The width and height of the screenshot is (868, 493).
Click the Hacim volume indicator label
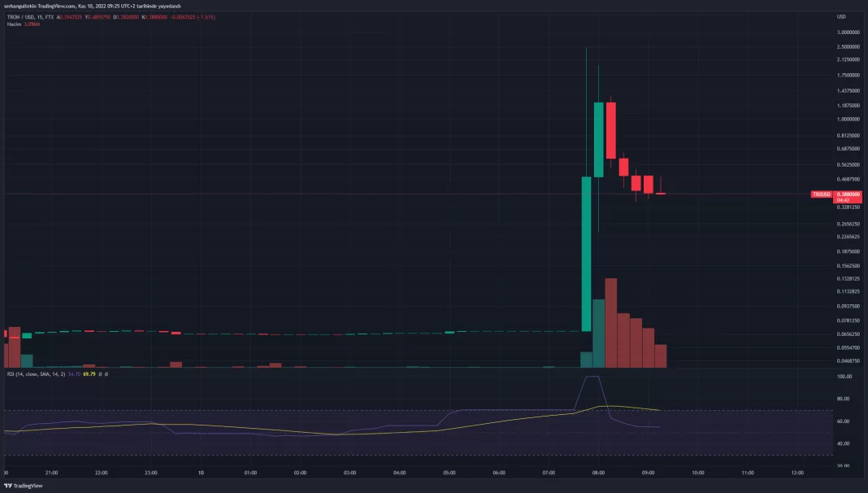pyautogui.click(x=13, y=24)
